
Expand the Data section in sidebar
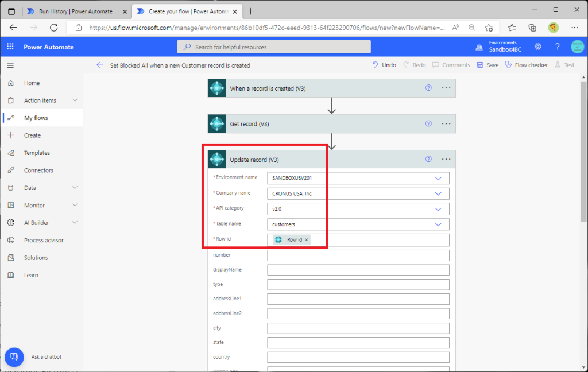(x=75, y=188)
